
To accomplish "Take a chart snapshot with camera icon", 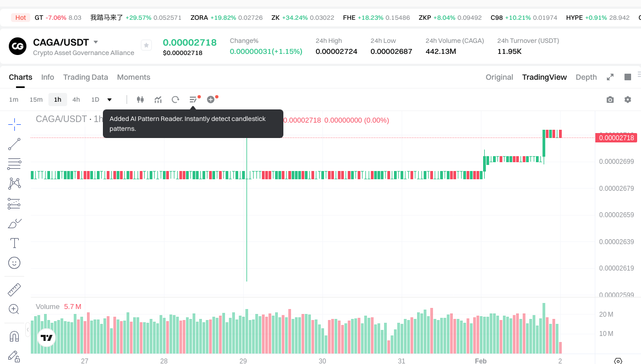I will pyautogui.click(x=610, y=100).
